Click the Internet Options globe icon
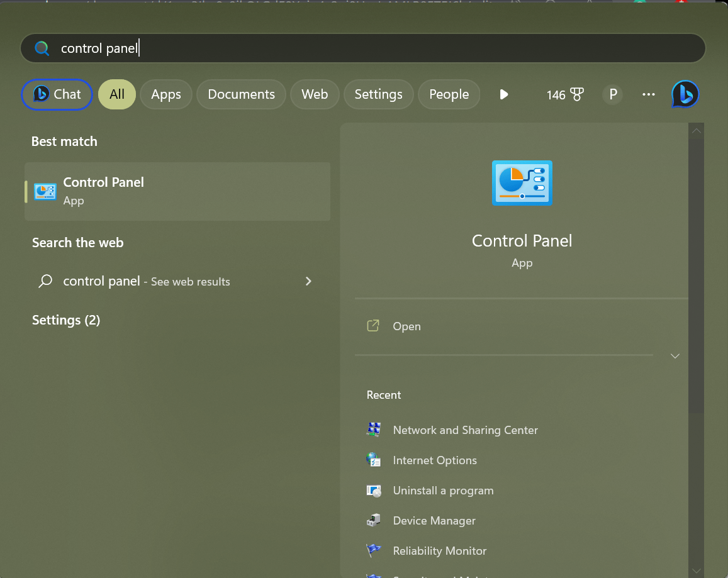The image size is (728, 578). (x=374, y=460)
